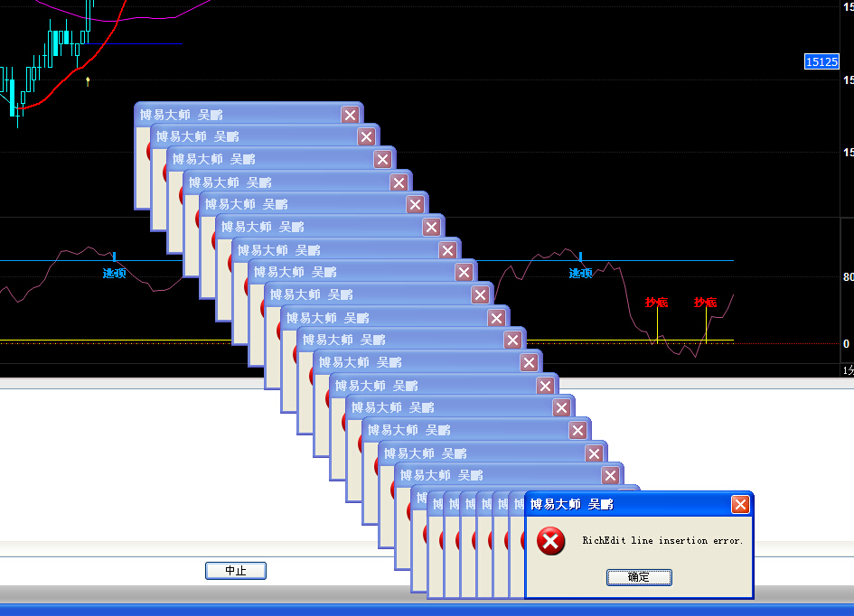Close the rearmost 博易大师 dialog in the stack
The width and height of the screenshot is (854, 616).
350,115
